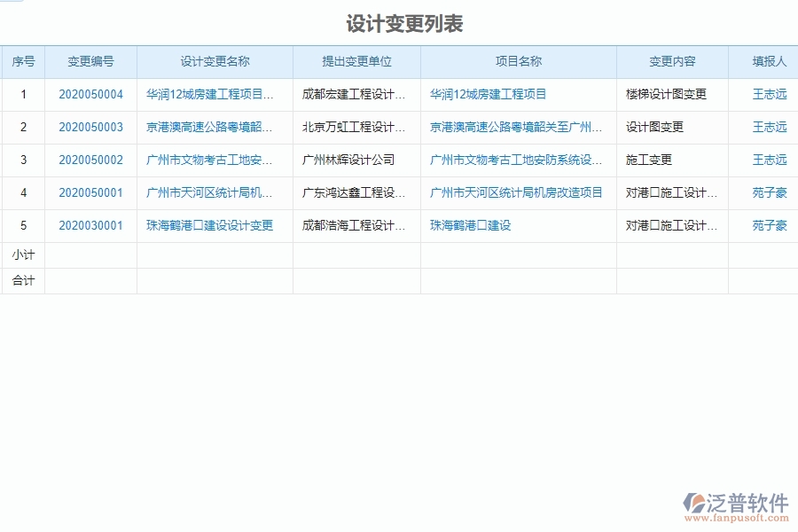The width and height of the screenshot is (798, 532).
Task: Open project 珠海鹤港口建设
Action: pyautogui.click(x=471, y=225)
